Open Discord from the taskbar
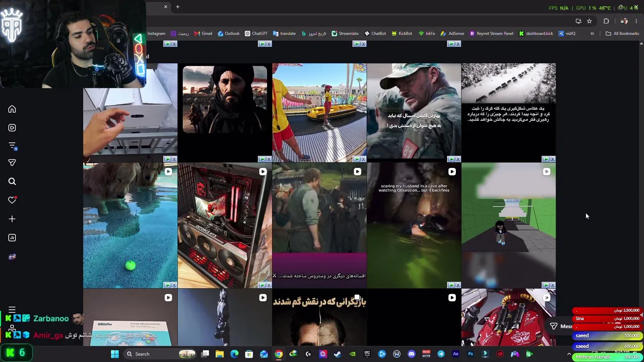Screen dimensions: 644x362 [x=412, y=354]
